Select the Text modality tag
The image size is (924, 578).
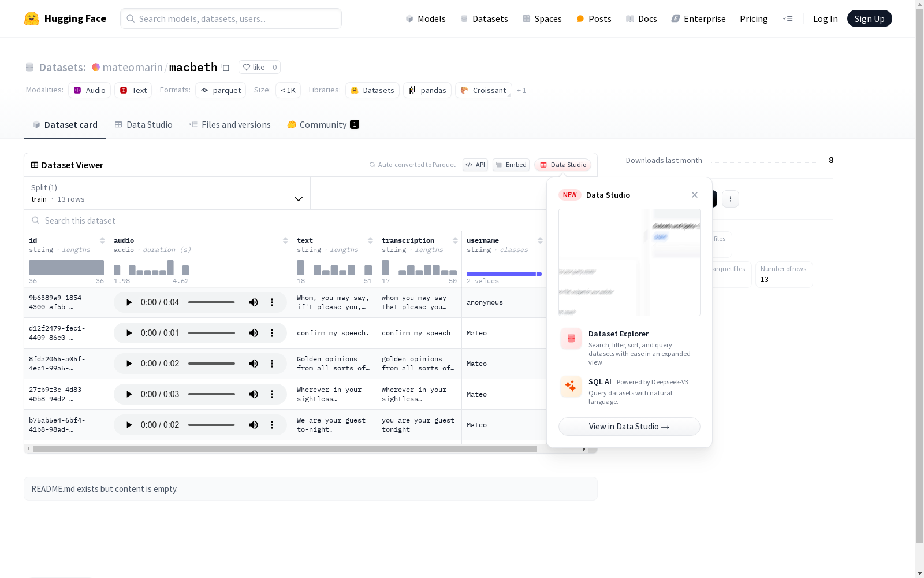pos(133,90)
